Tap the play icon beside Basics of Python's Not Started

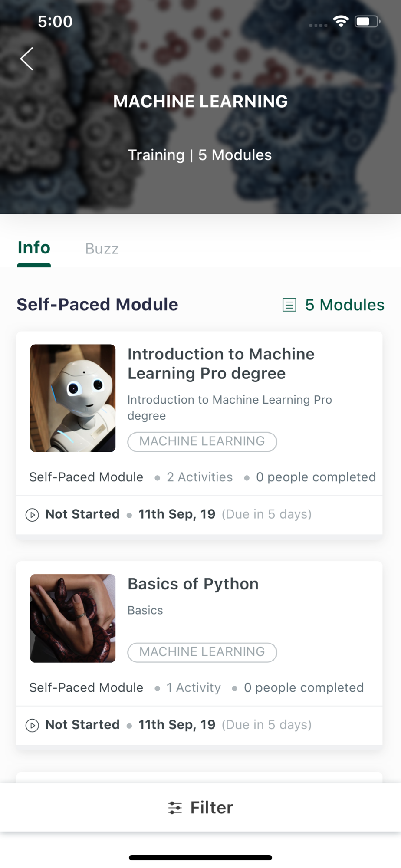coord(32,725)
